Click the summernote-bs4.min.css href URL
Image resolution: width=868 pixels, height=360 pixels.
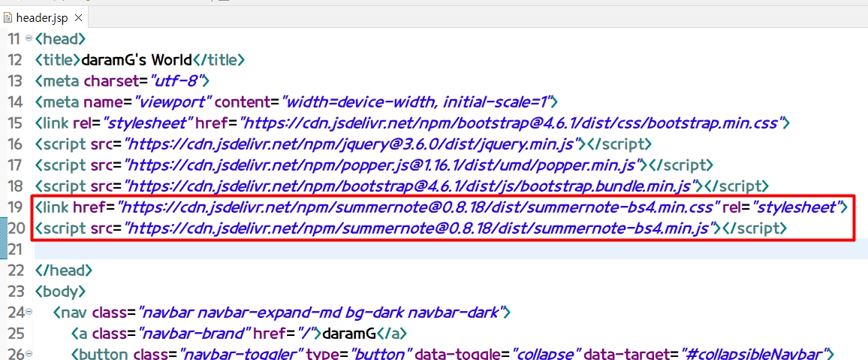(420, 207)
